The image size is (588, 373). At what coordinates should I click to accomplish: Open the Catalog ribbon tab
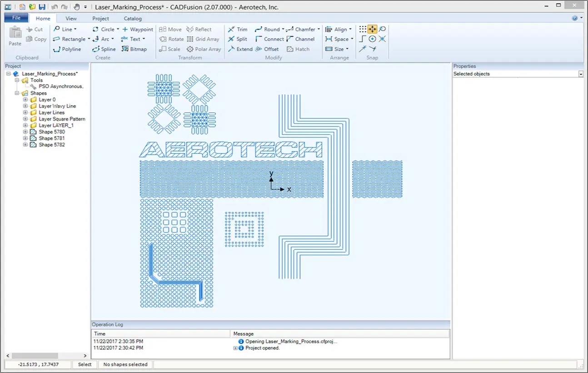pyautogui.click(x=133, y=19)
